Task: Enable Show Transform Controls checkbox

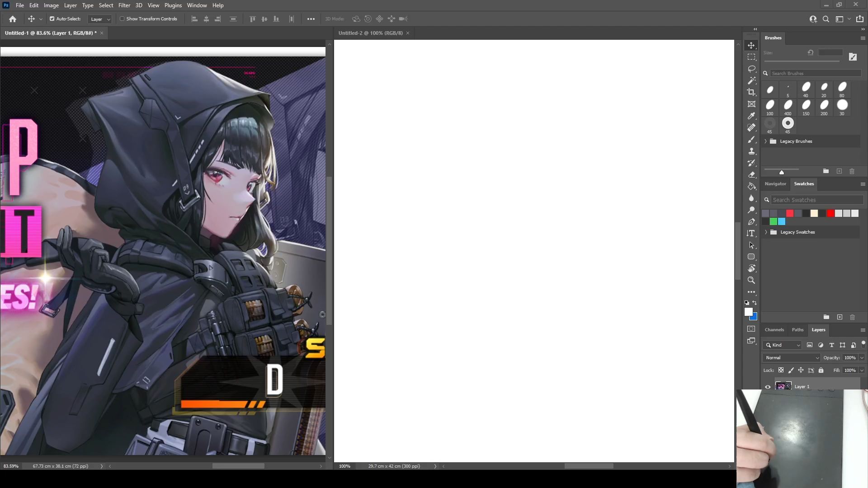Action: pyautogui.click(x=122, y=19)
